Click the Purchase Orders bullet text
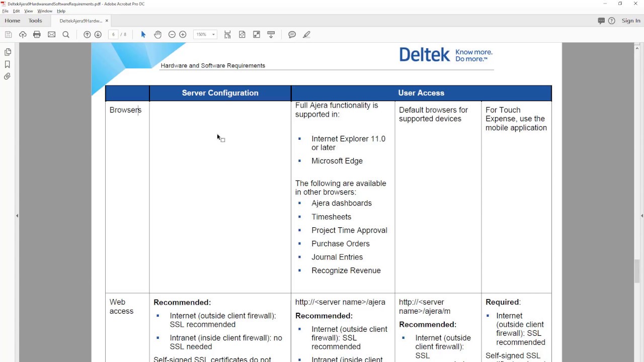 [x=341, y=244]
